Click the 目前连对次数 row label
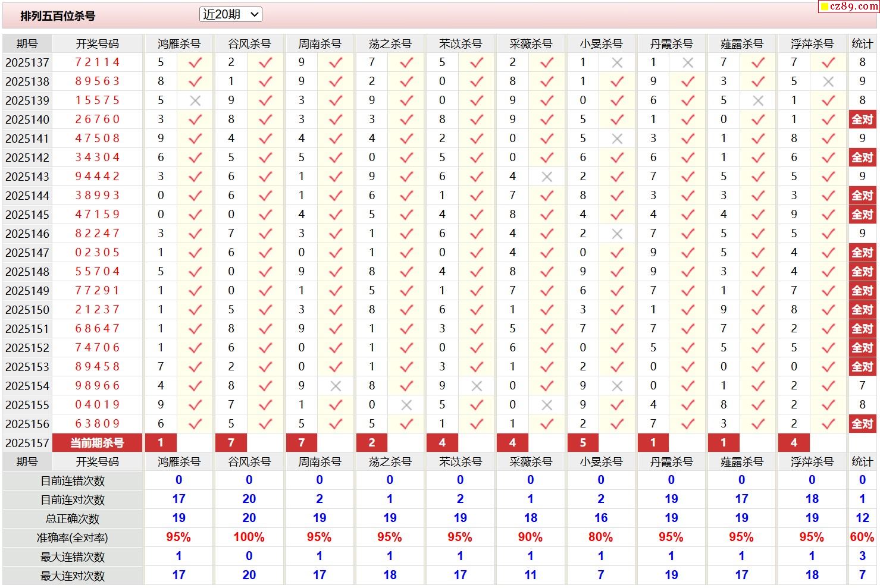880x588 pixels. [73, 500]
